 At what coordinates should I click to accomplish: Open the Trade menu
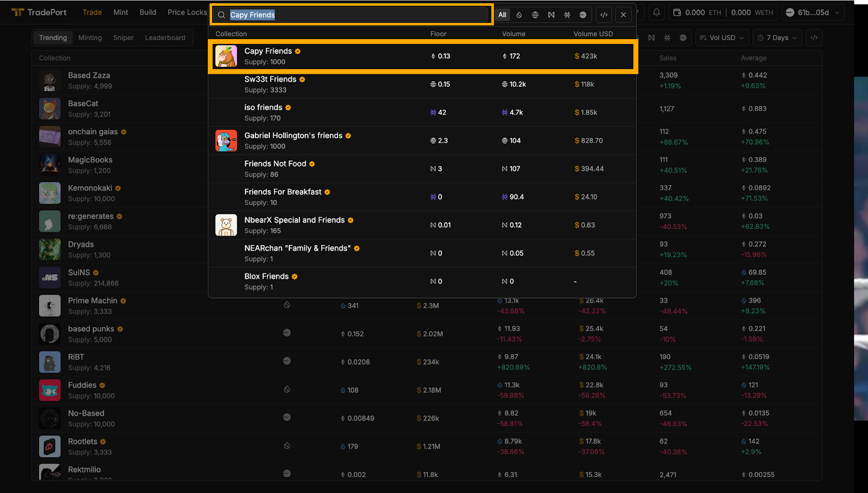point(92,12)
